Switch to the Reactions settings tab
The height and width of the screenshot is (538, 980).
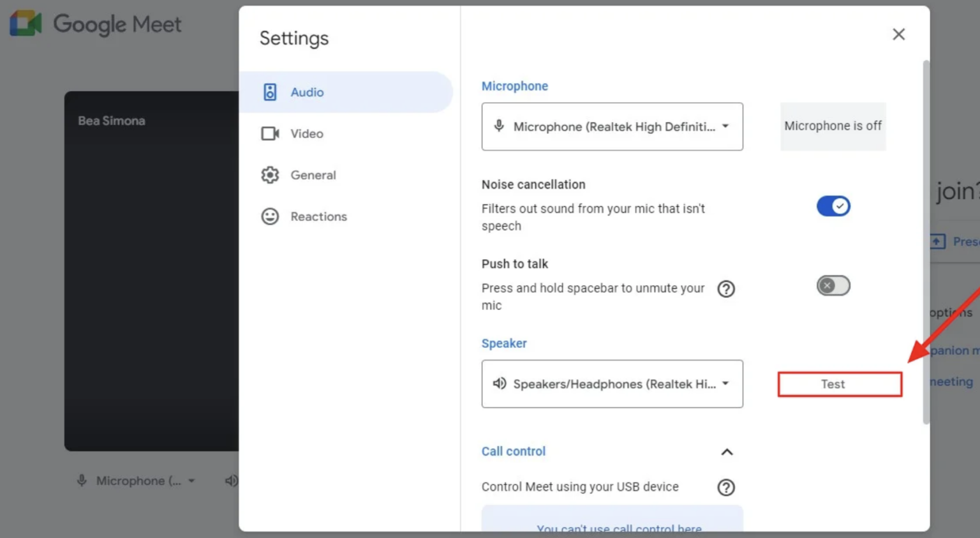(x=318, y=216)
